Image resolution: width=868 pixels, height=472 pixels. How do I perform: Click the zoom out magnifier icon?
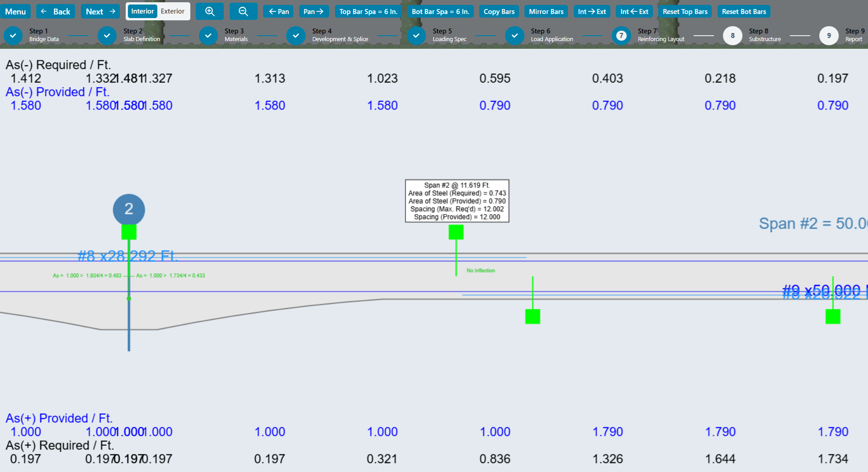(243, 11)
